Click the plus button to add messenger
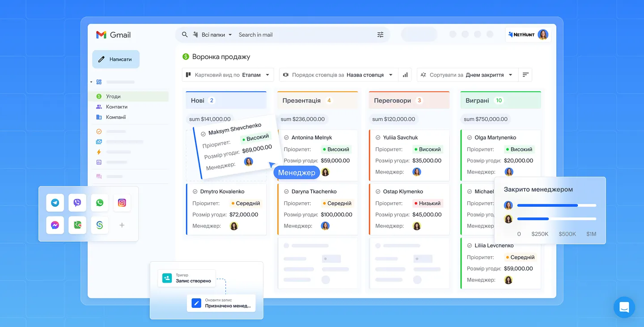This screenshot has height=327, width=644. pyautogui.click(x=122, y=225)
